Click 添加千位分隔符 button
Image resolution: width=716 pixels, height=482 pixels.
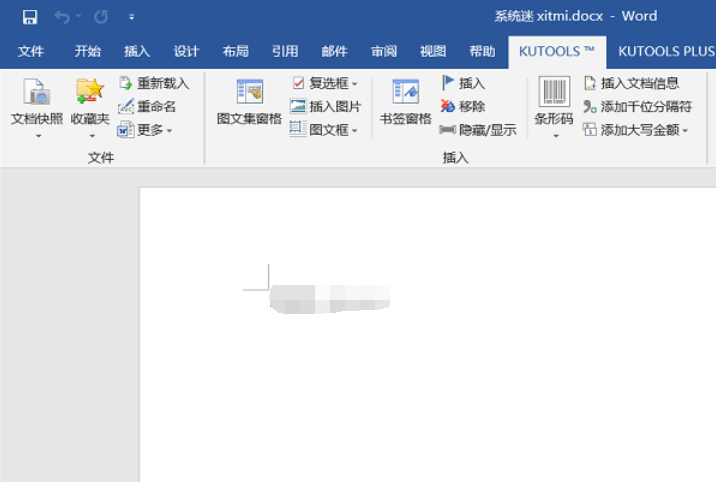pyautogui.click(x=637, y=107)
